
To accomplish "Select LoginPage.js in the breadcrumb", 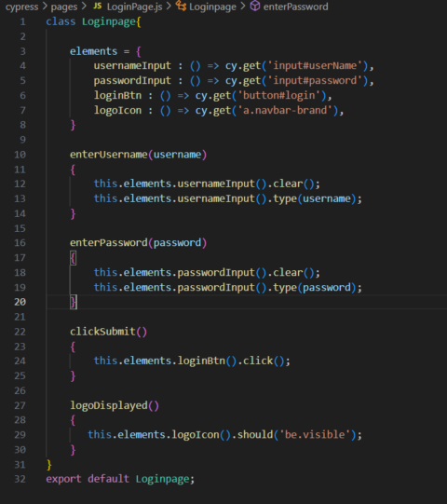I will point(135,7).
